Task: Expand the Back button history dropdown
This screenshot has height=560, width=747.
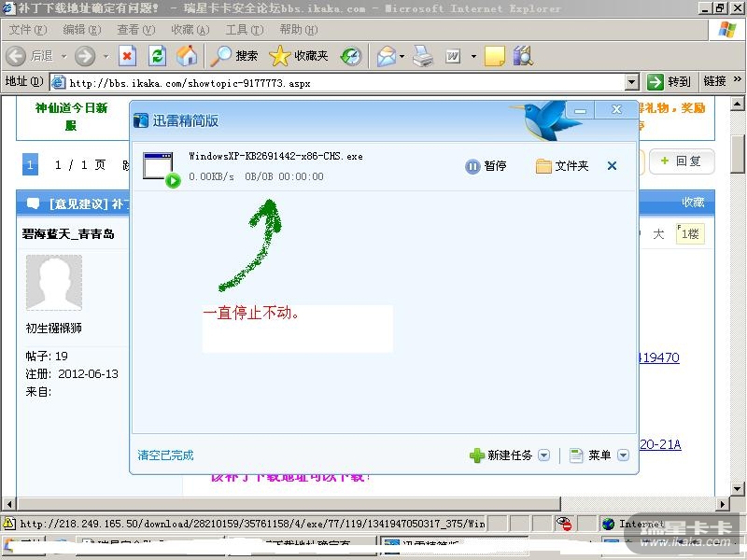Action: click(63, 57)
